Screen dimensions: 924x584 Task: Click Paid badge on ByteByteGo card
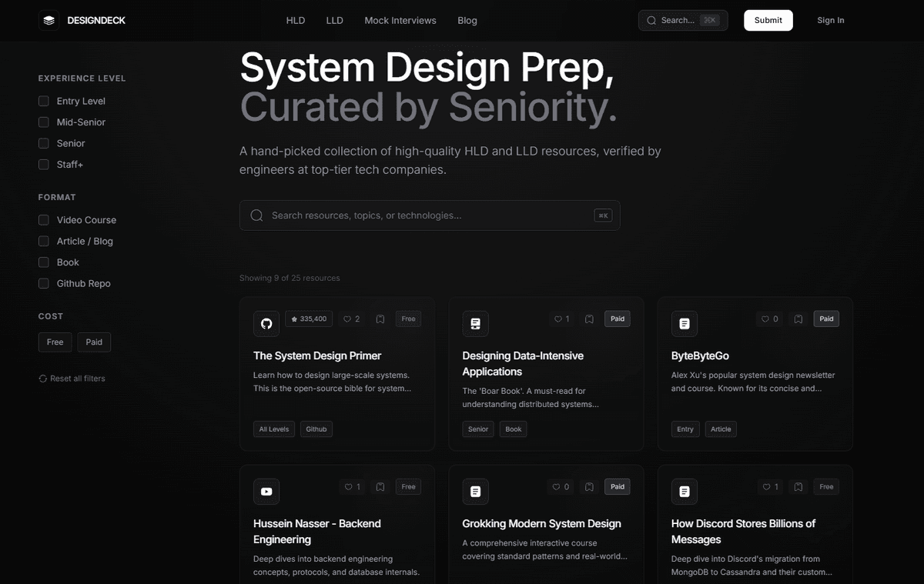pyautogui.click(x=826, y=319)
